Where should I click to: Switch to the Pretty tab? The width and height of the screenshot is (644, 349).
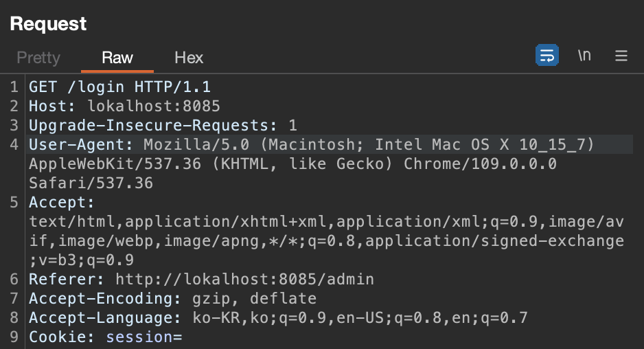tap(38, 58)
